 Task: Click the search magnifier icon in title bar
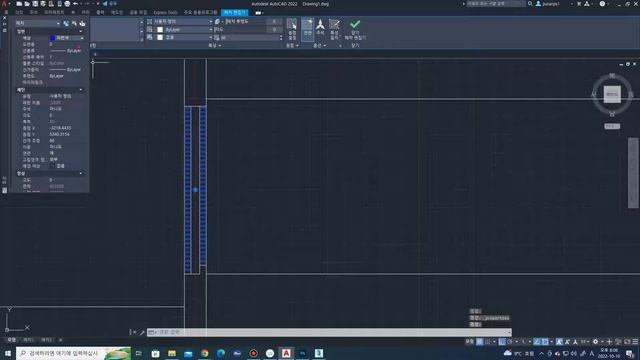point(530,4)
